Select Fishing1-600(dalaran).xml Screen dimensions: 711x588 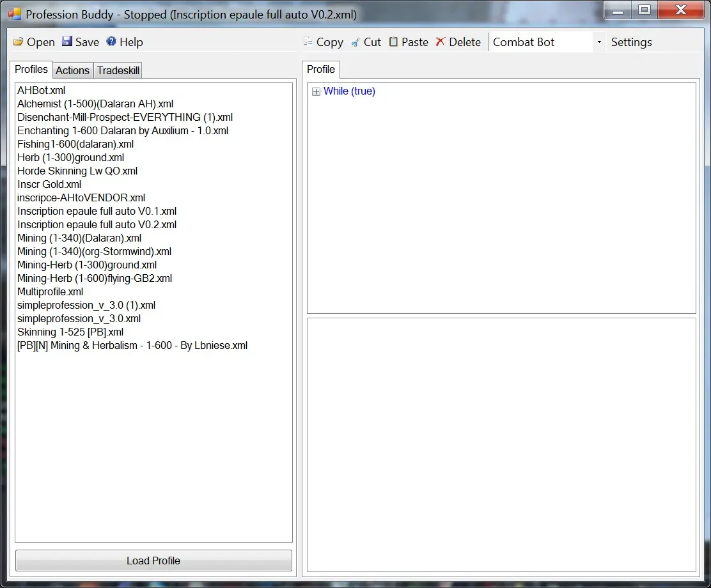click(75, 144)
